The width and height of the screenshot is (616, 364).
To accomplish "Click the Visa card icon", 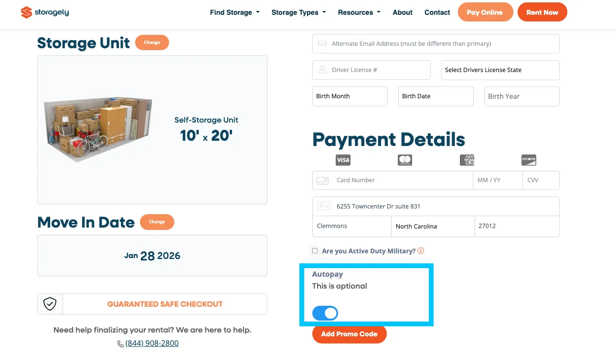I will tap(343, 160).
